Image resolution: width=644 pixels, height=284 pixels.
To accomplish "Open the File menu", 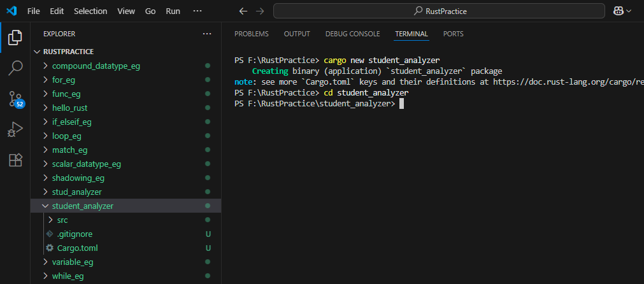I will point(33,11).
